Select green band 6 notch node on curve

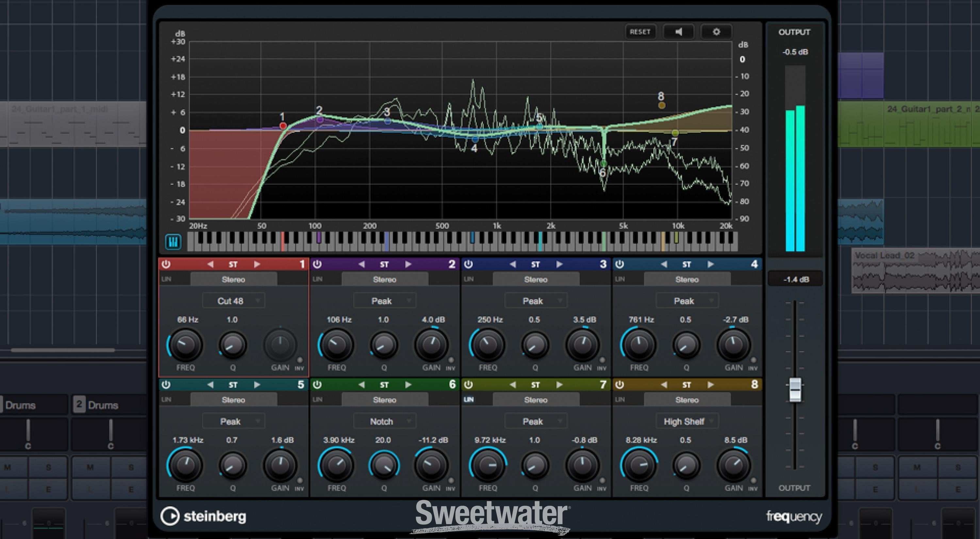click(604, 164)
